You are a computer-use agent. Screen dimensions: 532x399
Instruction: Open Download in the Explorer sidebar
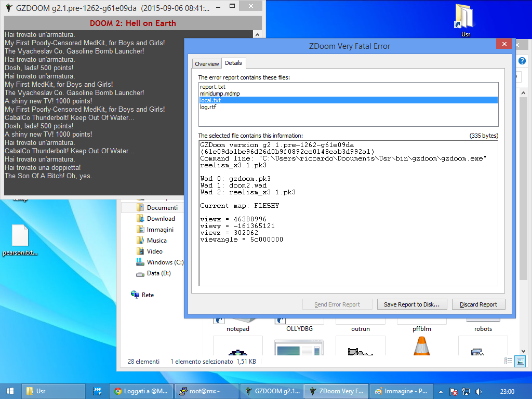coord(156,219)
